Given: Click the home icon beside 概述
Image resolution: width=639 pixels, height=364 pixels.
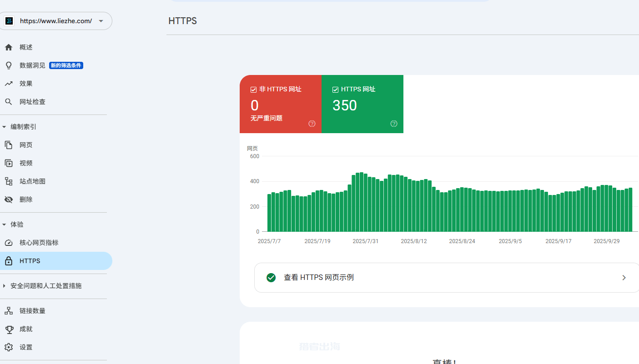Looking at the screenshot, I should (x=8, y=47).
